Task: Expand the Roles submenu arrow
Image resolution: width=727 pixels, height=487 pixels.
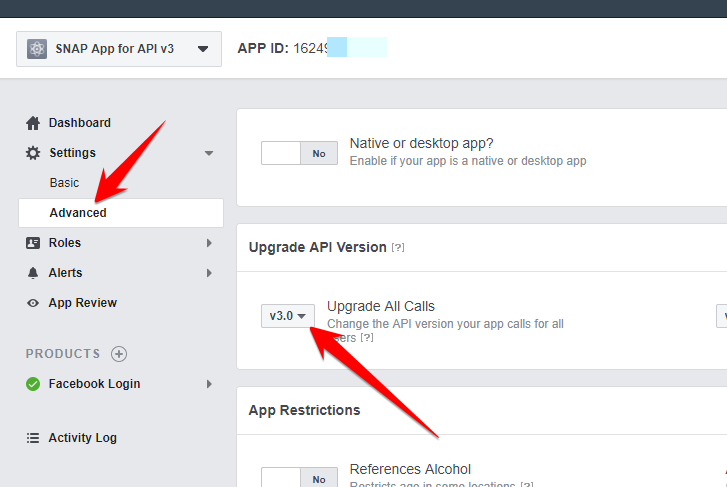Action: [209, 243]
